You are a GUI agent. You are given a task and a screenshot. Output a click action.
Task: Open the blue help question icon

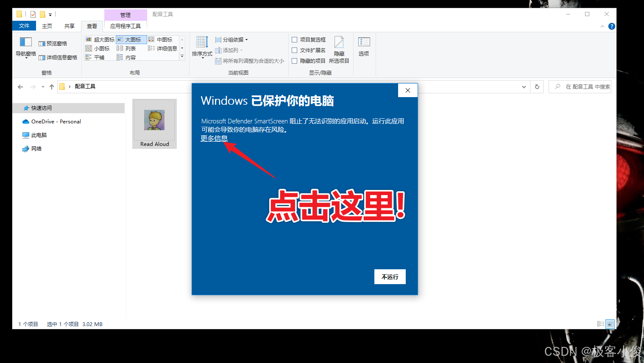pyautogui.click(x=612, y=26)
